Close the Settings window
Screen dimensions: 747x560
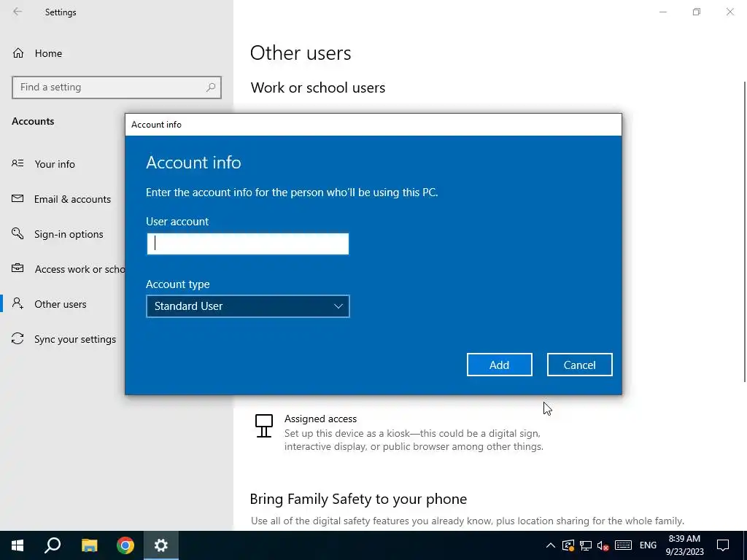click(x=729, y=12)
